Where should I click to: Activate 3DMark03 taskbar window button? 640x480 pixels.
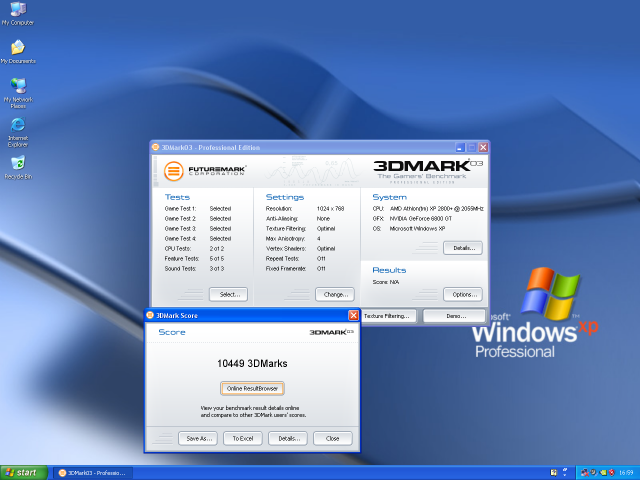coord(93,473)
